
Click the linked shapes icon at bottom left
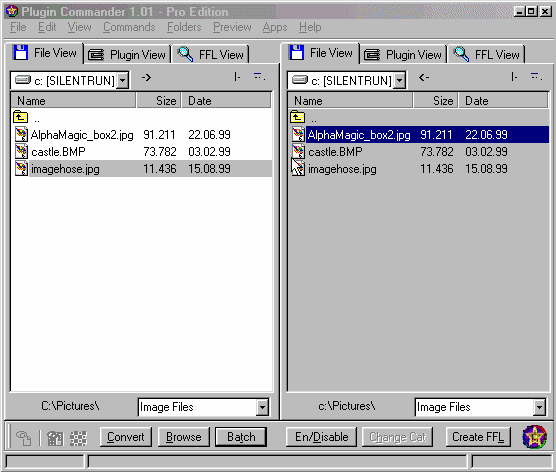click(x=23, y=438)
